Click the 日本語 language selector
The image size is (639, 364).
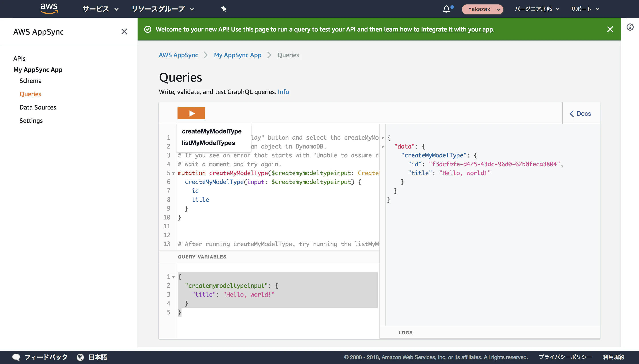click(98, 357)
